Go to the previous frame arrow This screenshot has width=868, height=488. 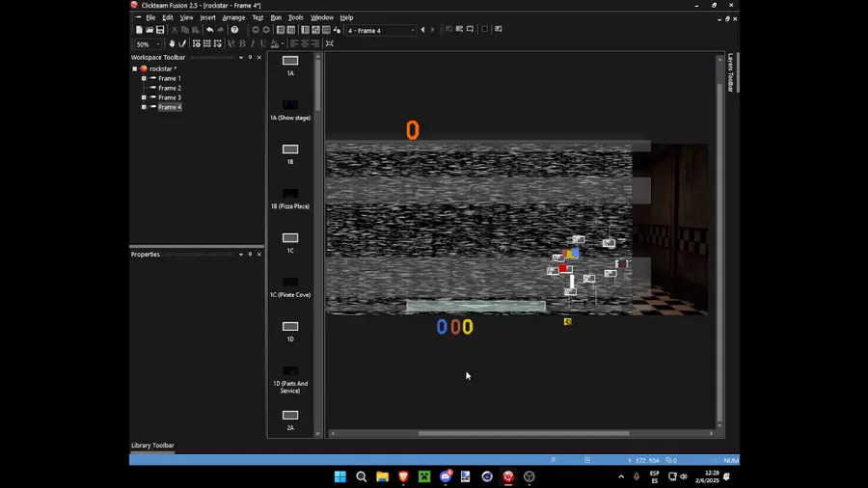coord(423,30)
